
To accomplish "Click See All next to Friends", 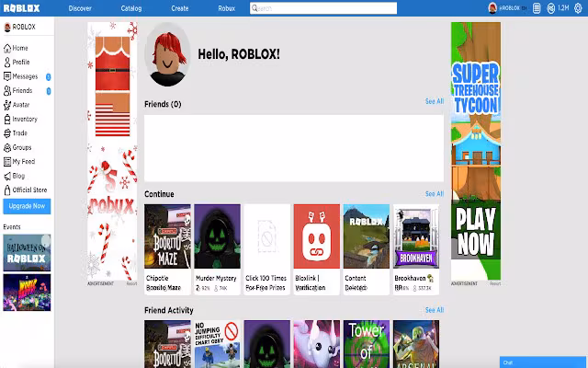I will [435, 101].
